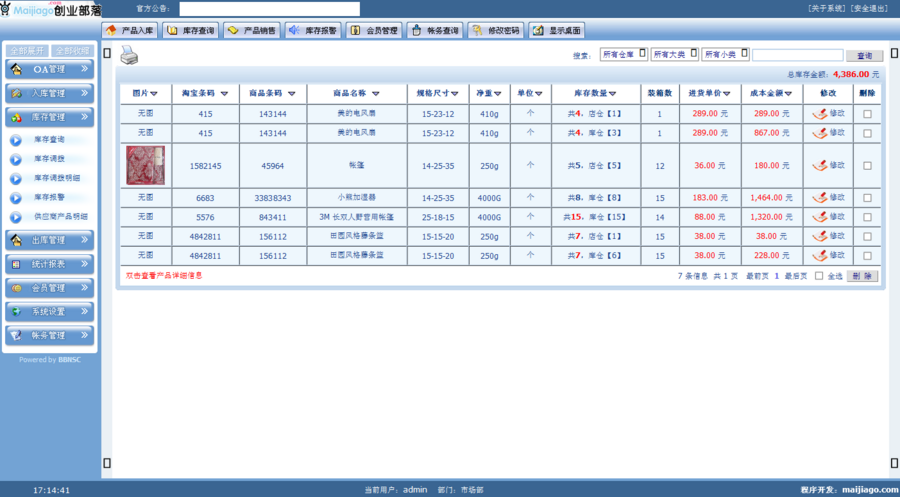Image resolution: width=900 pixels, height=497 pixels.
Task: Open the 所有大类 category dropdown
Action: point(673,54)
